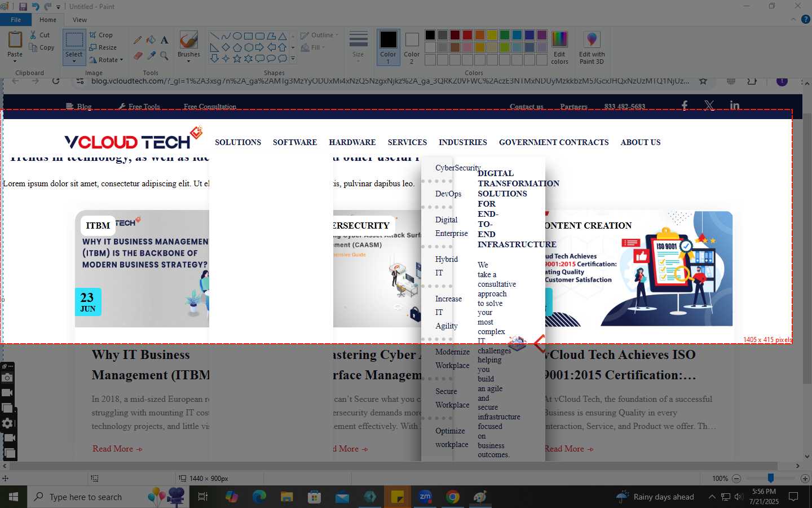Select the Magnifier tool

click(x=164, y=55)
